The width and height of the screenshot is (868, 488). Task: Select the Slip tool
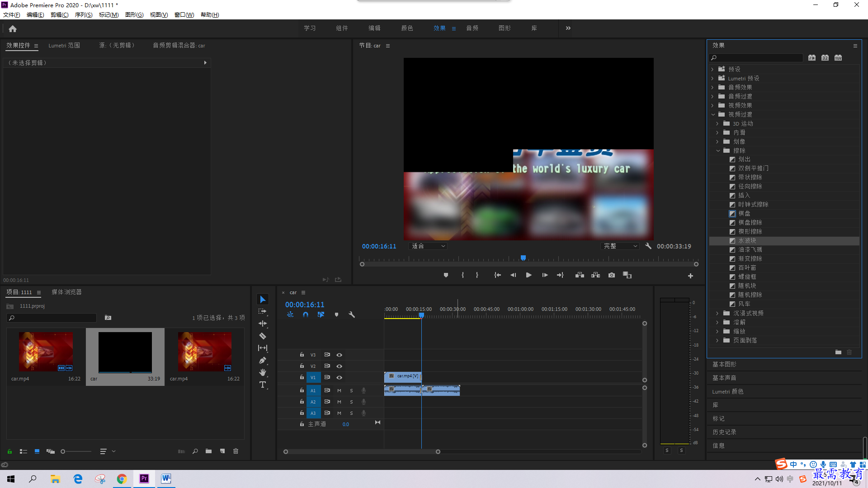pyautogui.click(x=263, y=348)
